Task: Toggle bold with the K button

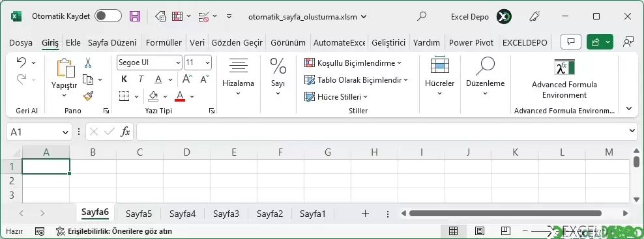Action: tap(124, 79)
